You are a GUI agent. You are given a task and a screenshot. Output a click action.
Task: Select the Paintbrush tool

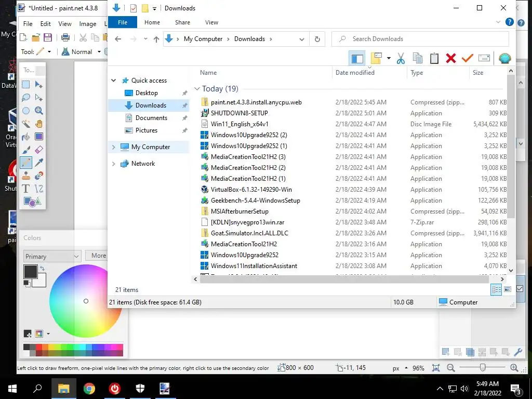point(26,150)
